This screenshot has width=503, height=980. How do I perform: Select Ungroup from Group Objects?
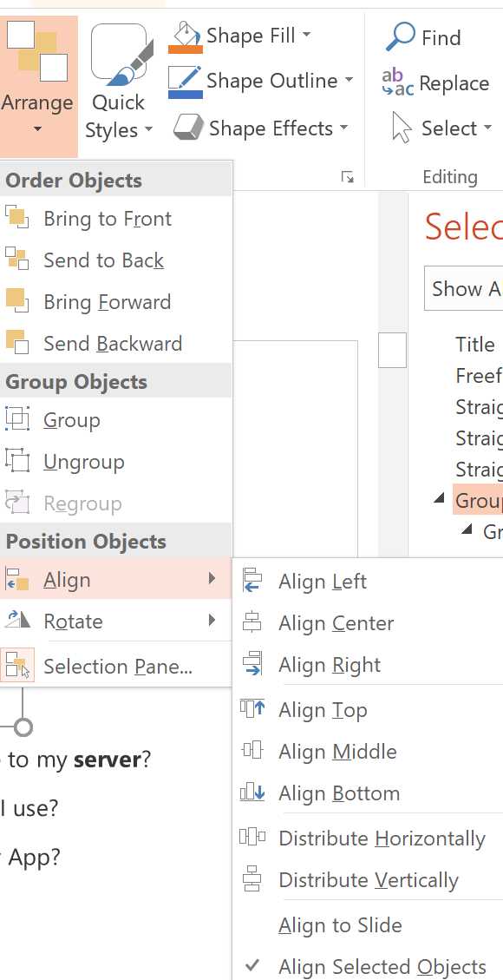click(x=82, y=461)
